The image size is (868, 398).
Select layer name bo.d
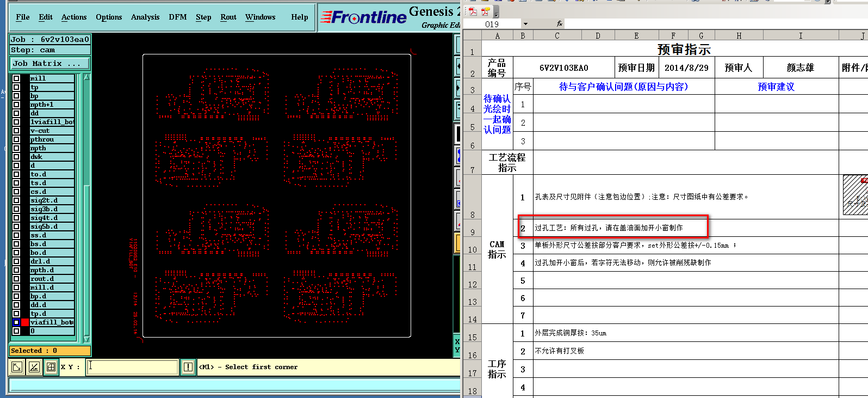(52, 253)
